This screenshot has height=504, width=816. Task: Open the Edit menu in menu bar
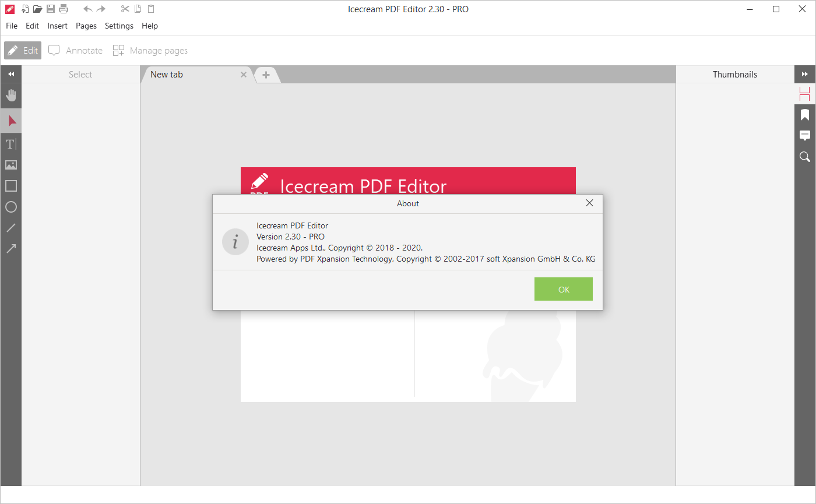(x=32, y=26)
